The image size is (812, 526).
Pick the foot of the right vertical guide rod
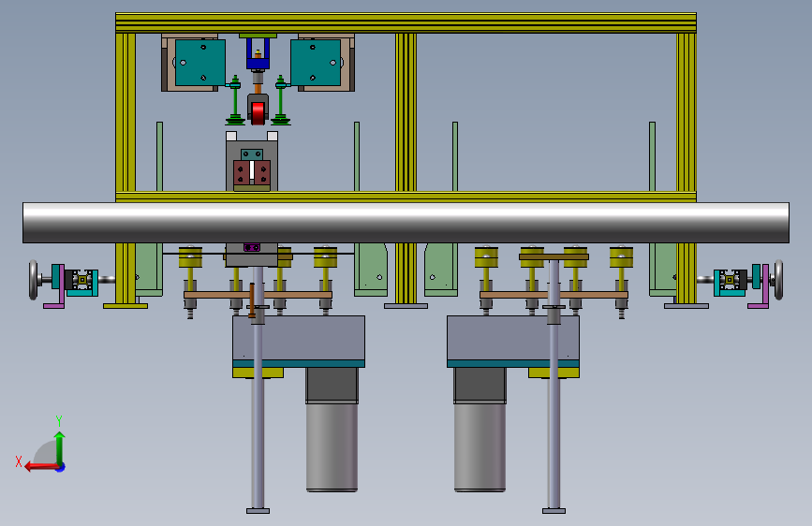tap(554, 511)
